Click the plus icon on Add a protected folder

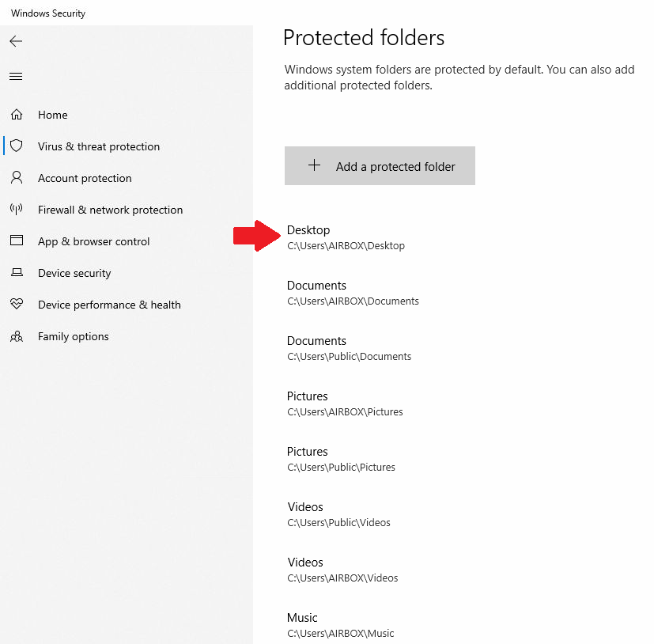click(314, 165)
